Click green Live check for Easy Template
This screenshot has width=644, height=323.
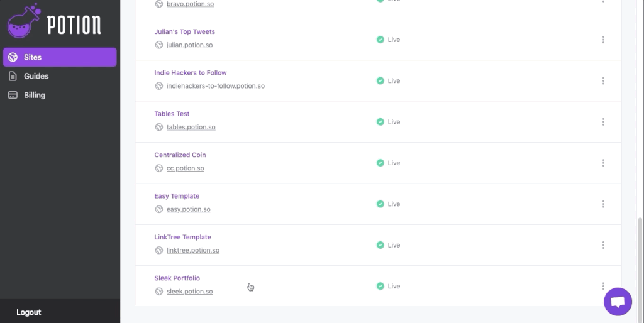(x=380, y=204)
